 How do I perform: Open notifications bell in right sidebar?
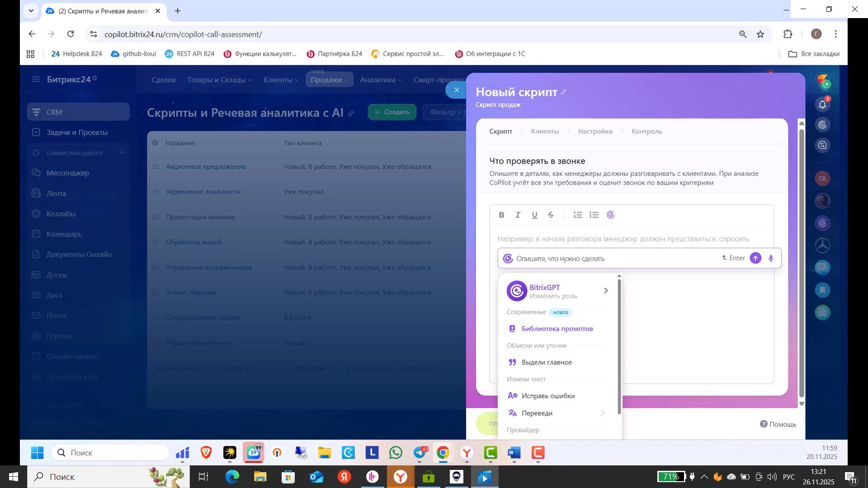(822, 105)
